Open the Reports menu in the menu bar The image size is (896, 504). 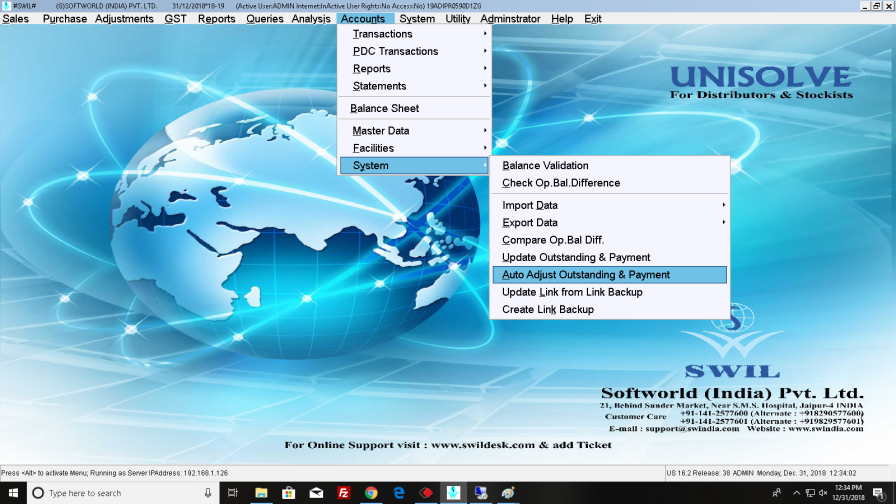click(x=217, y=19)
